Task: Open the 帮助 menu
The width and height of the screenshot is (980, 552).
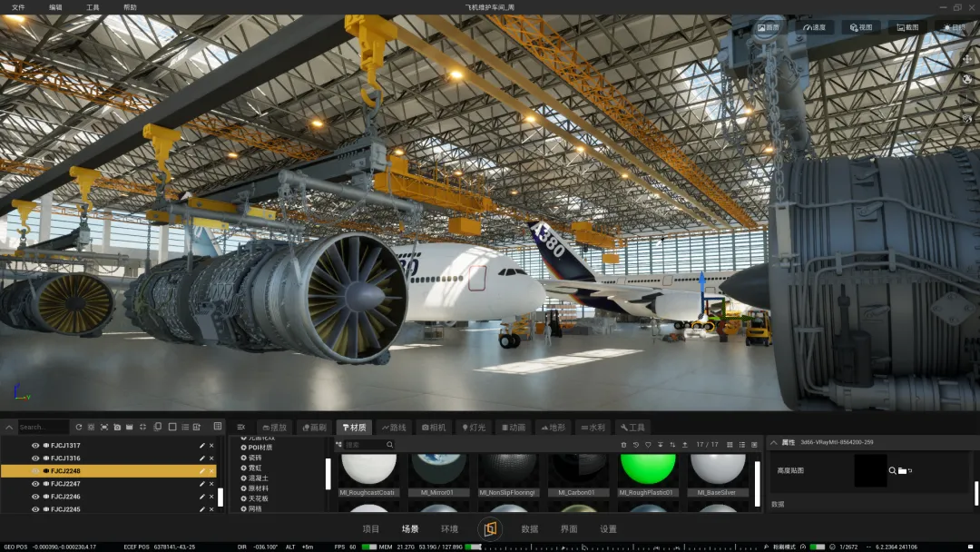Action: click(x=130, y=7)
